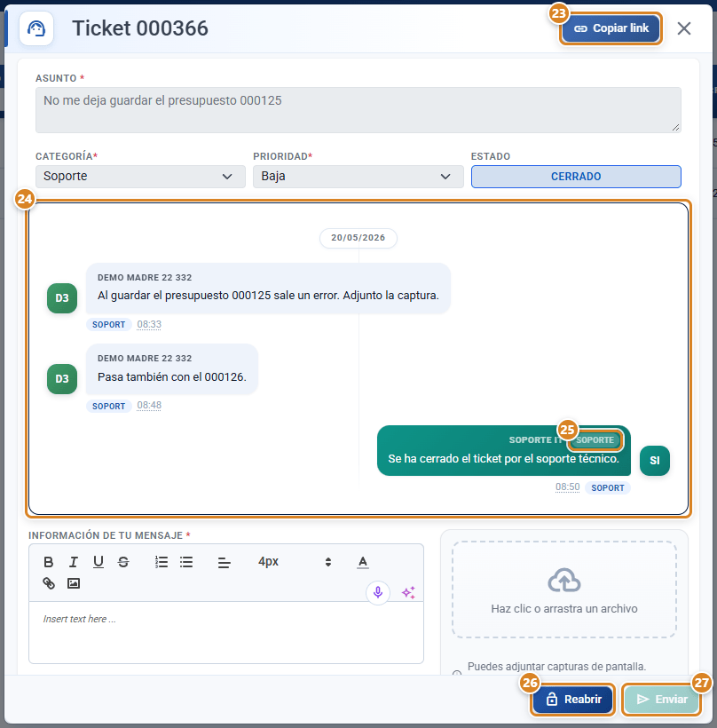Click the file drop zone area

pos(564,590)
